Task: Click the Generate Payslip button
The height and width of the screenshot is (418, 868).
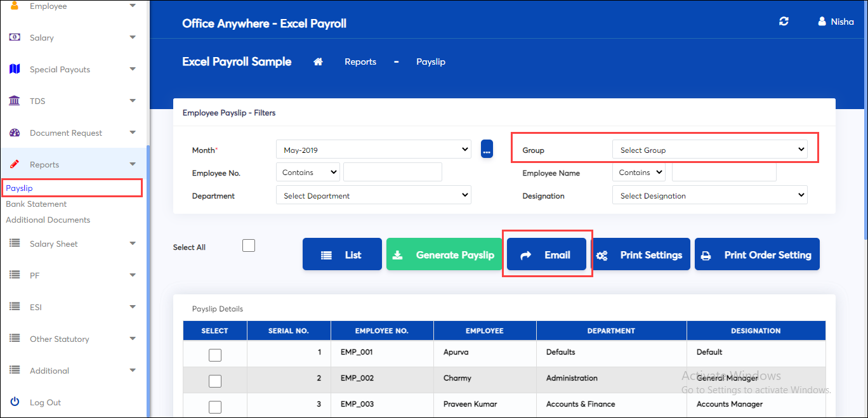Action: (444, 254)
